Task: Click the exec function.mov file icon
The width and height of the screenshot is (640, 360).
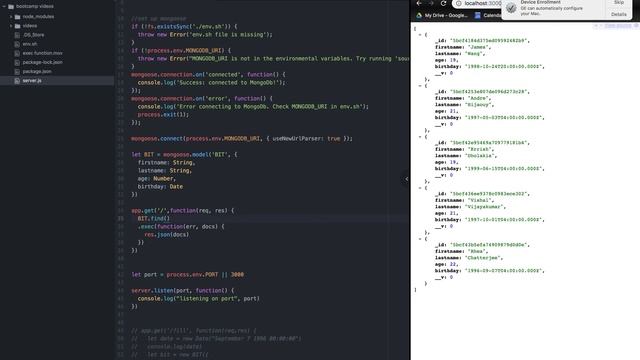Action: (17, 53)
